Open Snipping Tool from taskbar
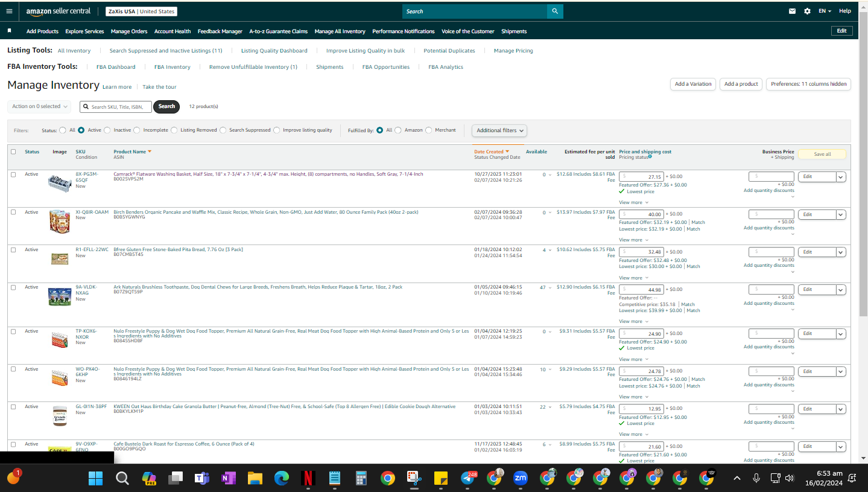Viewport: 868px width, 492px height. click(414, 479)
